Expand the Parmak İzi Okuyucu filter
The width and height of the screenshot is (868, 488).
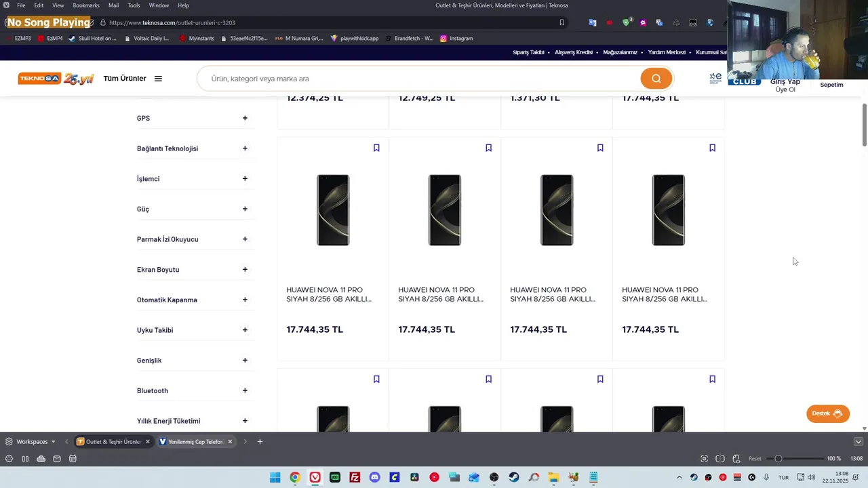(x=245, y=239)
